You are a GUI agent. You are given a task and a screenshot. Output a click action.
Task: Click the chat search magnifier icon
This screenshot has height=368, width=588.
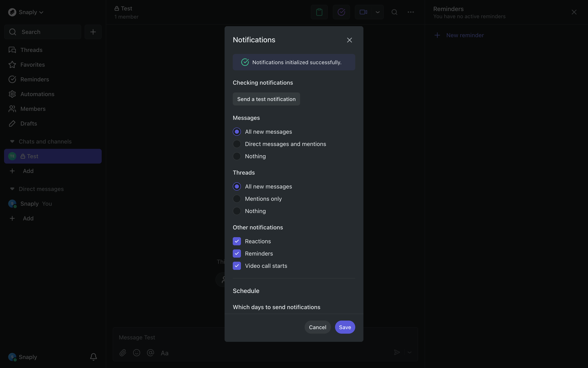[394, 12]
